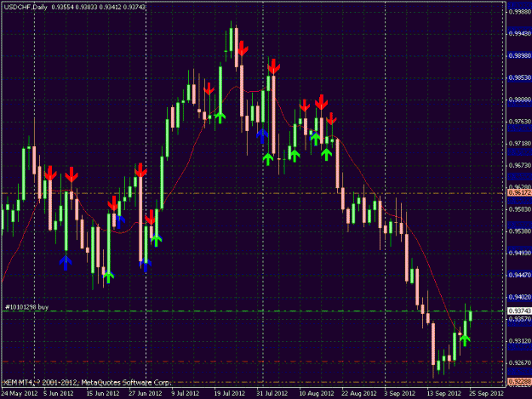Click date label 22 Aug 2012
Viewport: 532px width, 399px height.
click(359, 394)
